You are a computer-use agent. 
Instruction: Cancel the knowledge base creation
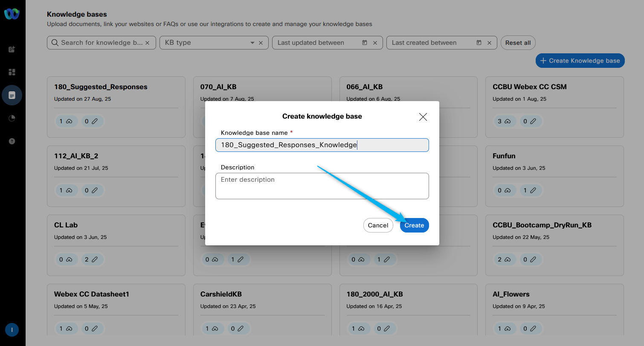click(x=378, y=225)
